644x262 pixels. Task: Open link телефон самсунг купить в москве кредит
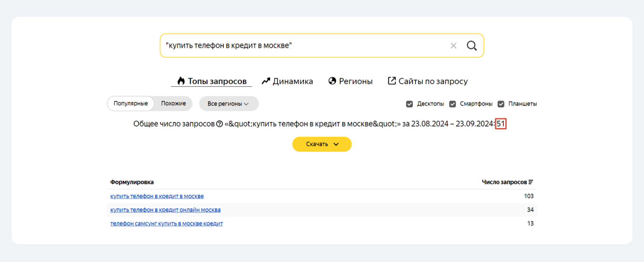click(x=166, y=224)
